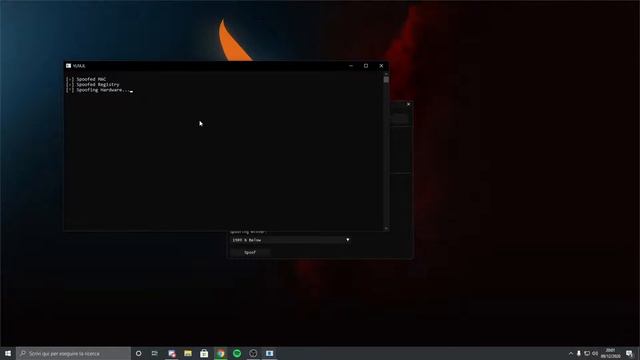Minimize the console window

(x=351, y=66)
